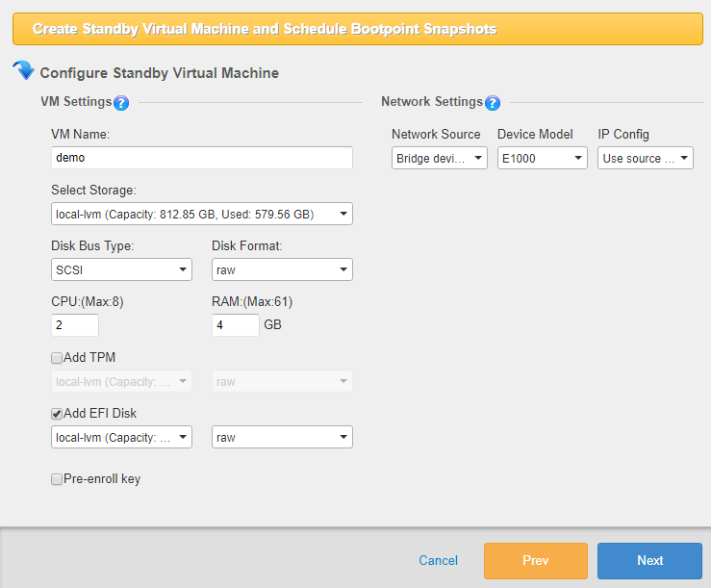The width and height of the screenshot is (711, 588).
Task: Click the Prev button
Action: [535, 561]
